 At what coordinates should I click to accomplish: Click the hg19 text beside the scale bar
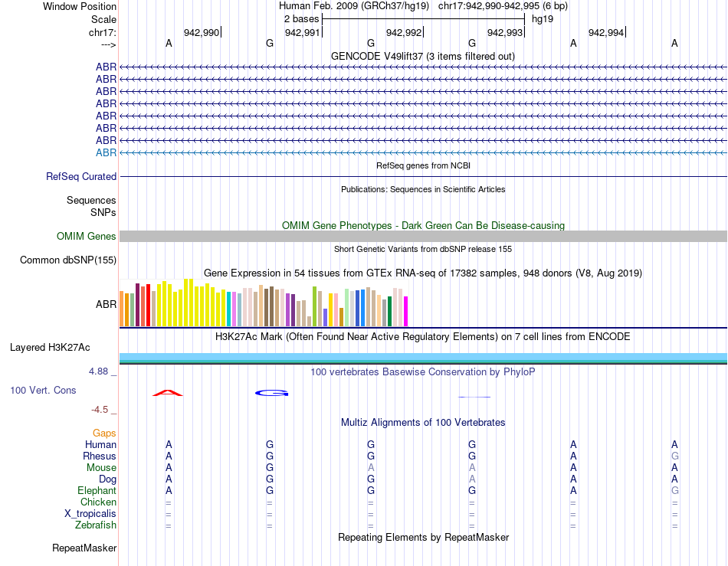click(542, 19)
